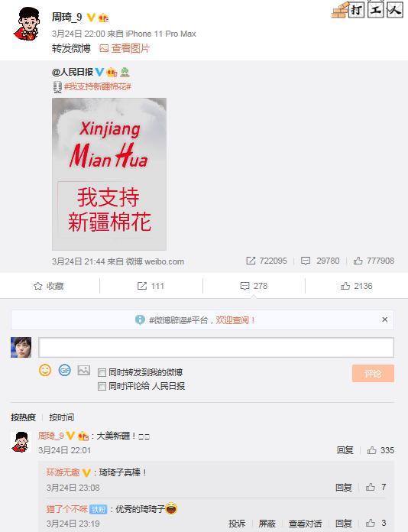Screen dimensions: 408x532
Task: Like 周琦_9's comment with 335 likes
Action: (372, 450)
